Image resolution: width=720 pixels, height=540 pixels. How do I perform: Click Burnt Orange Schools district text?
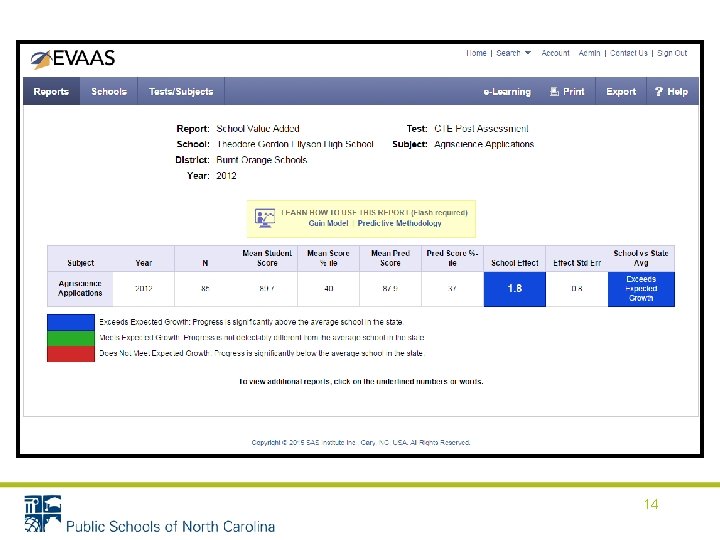(262, 160)
